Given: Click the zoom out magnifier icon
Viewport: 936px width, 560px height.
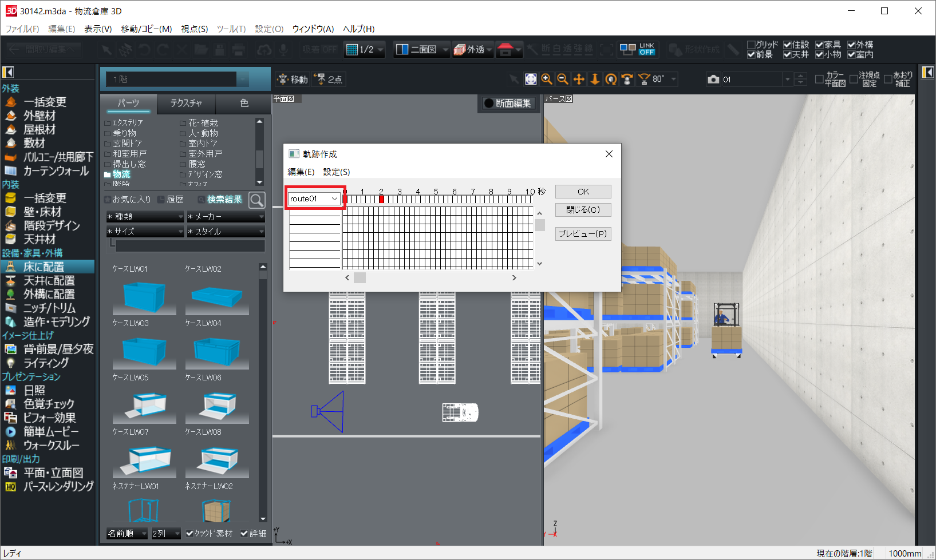Looking at the screenshot, I should point(563,80).
